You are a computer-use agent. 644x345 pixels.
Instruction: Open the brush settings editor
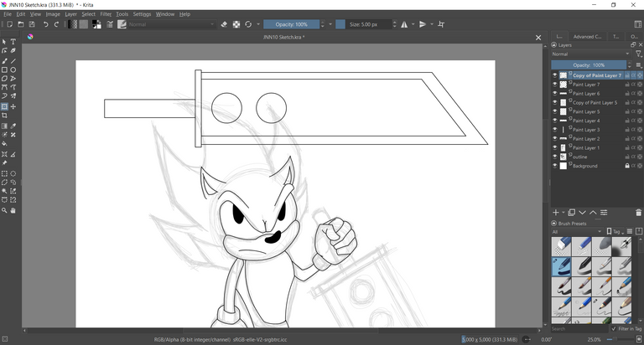tap(110, 24)
